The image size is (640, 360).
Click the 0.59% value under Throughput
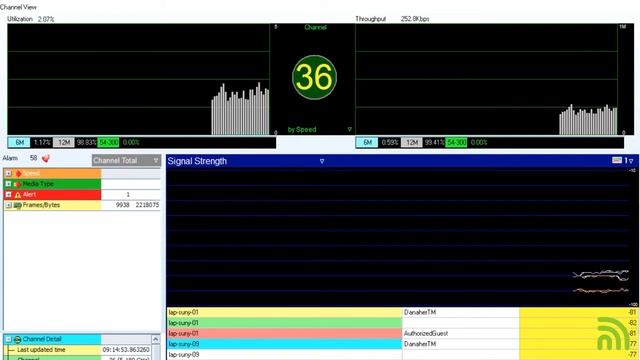click(x=390, y=142)
